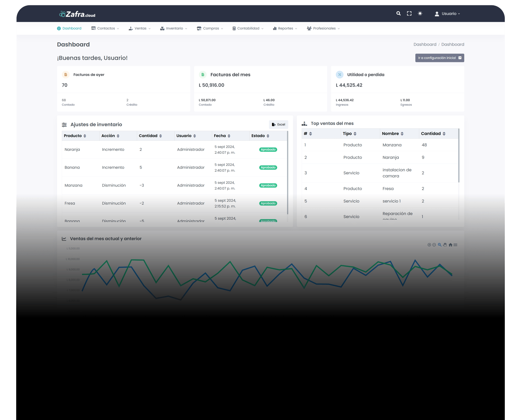Select chart panning hand tool
Viewport: 521px width, 420px height.
point(445,245)
